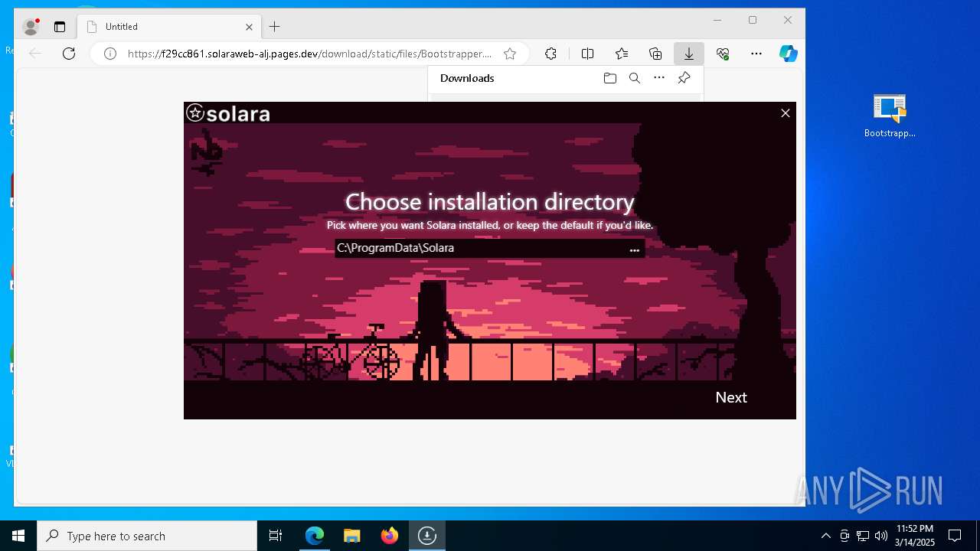980x551 pixels.
Task: Select Bootstrapper desktop shortcut
Action: [x=890, y=116]
